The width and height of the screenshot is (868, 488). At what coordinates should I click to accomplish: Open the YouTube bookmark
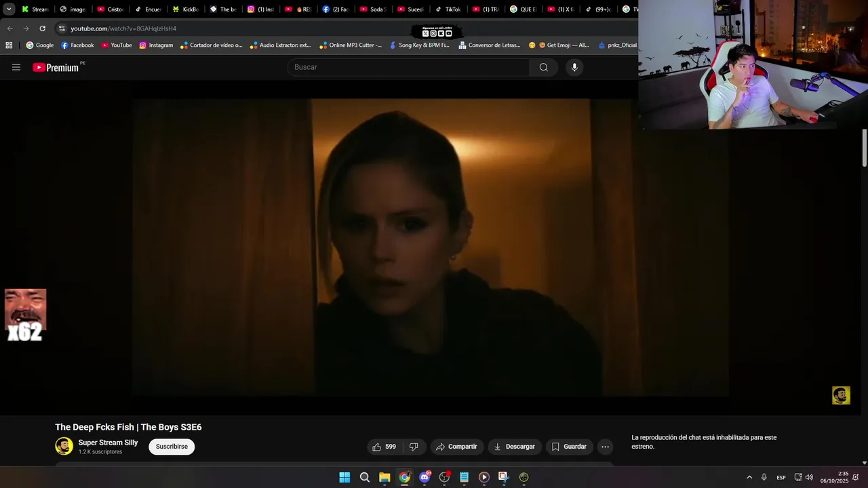coord(117,45)
